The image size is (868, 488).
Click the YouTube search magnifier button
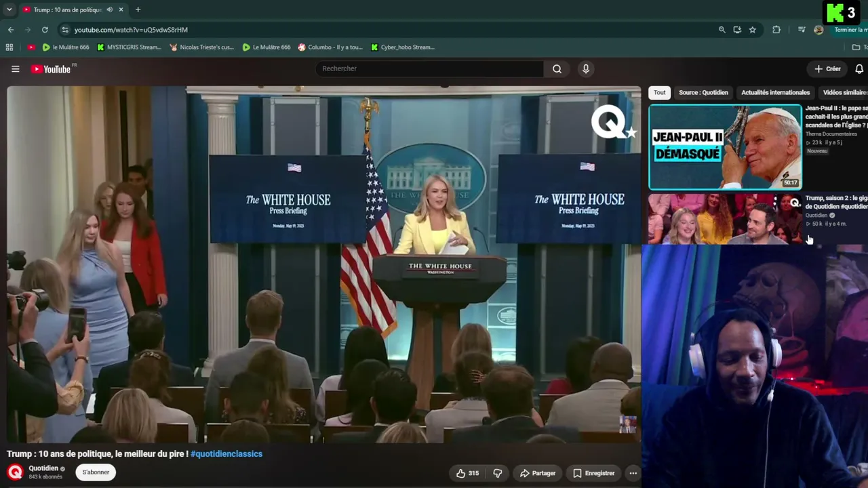click(x=557, y=68)
